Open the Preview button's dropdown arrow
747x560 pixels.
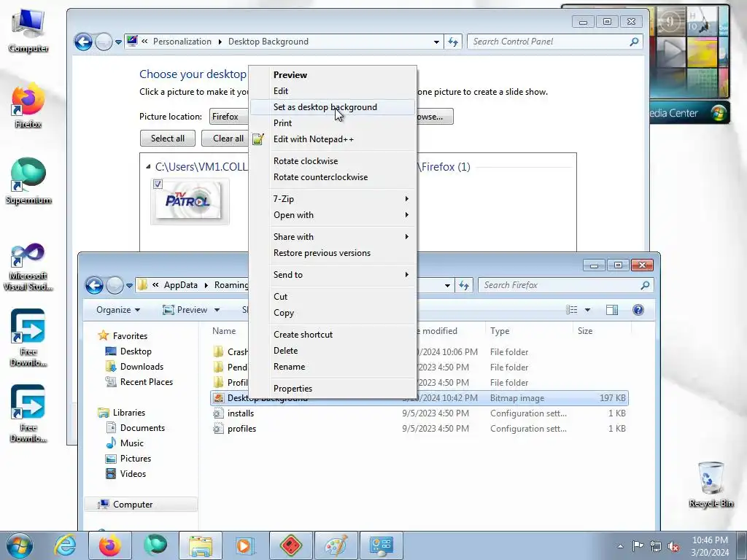(217, 310)
